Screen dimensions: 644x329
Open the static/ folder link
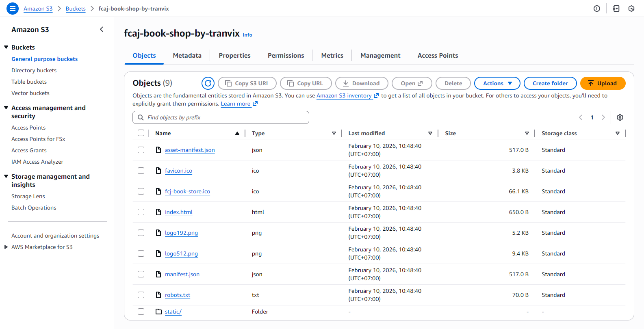[x=173, y=312]
